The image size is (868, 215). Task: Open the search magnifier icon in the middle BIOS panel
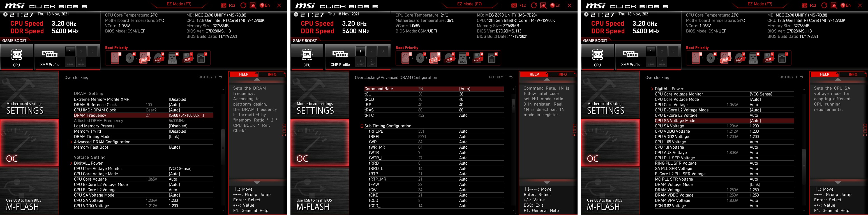click(544, 5)
